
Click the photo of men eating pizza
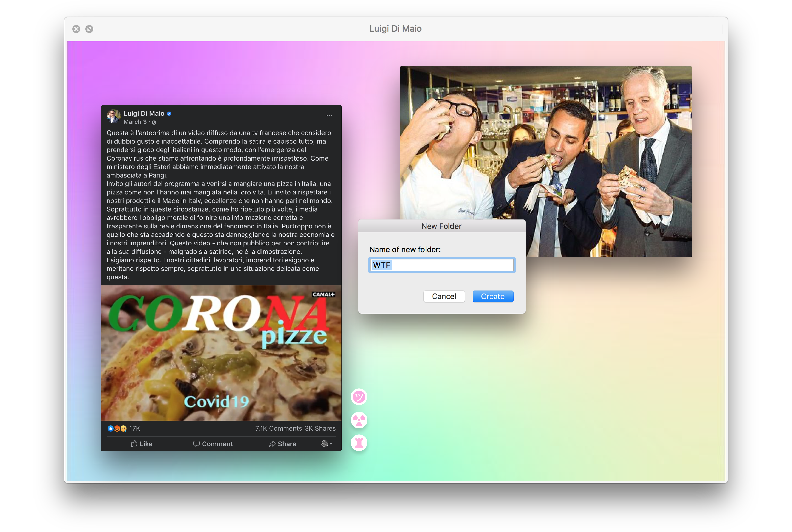point(546,142)
